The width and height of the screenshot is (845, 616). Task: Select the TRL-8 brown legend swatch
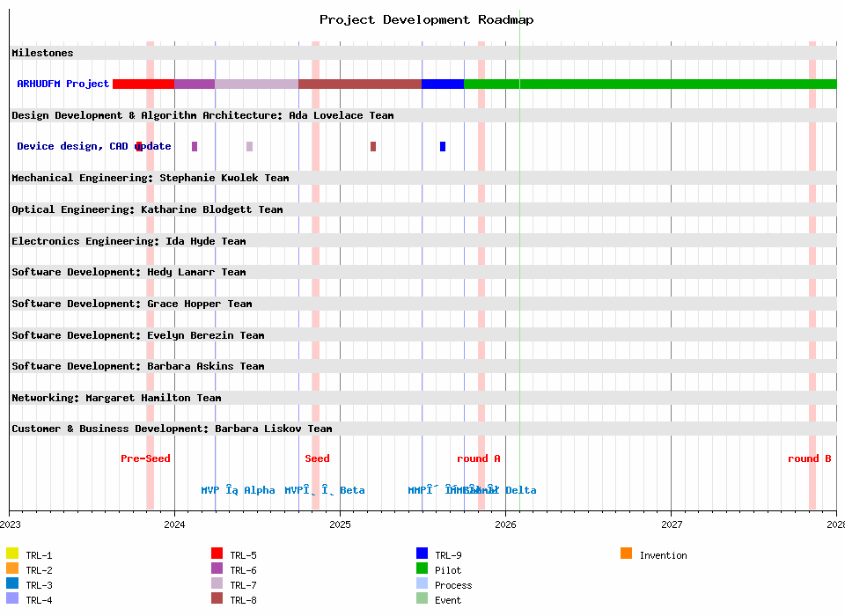[217, 598]
